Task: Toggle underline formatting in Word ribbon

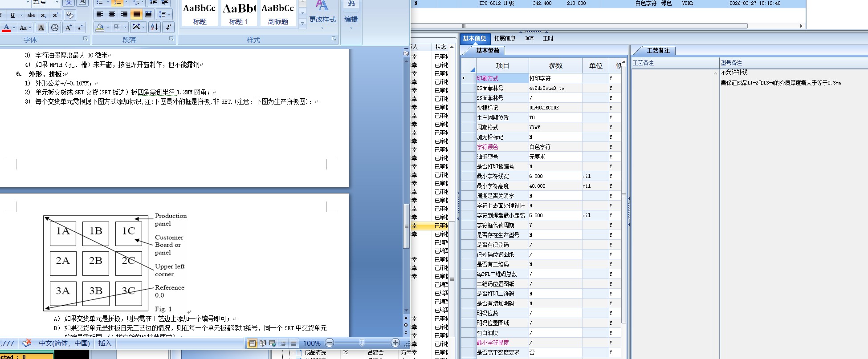Action: [12, 15]
